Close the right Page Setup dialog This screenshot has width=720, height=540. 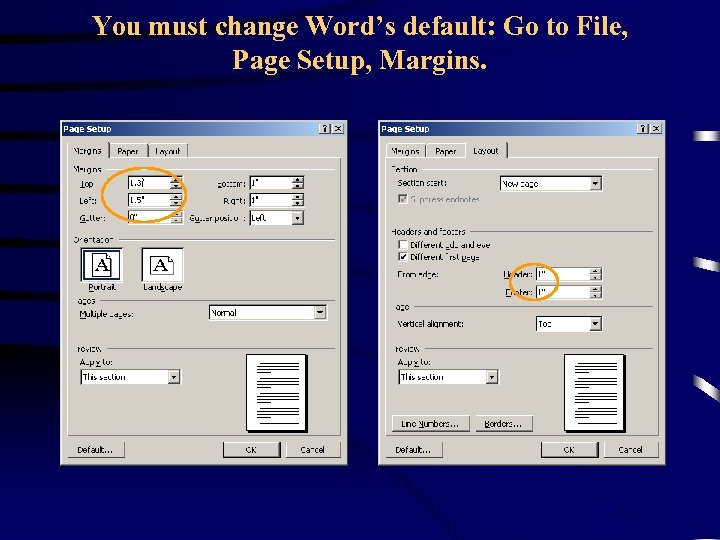tap(656, 129)
